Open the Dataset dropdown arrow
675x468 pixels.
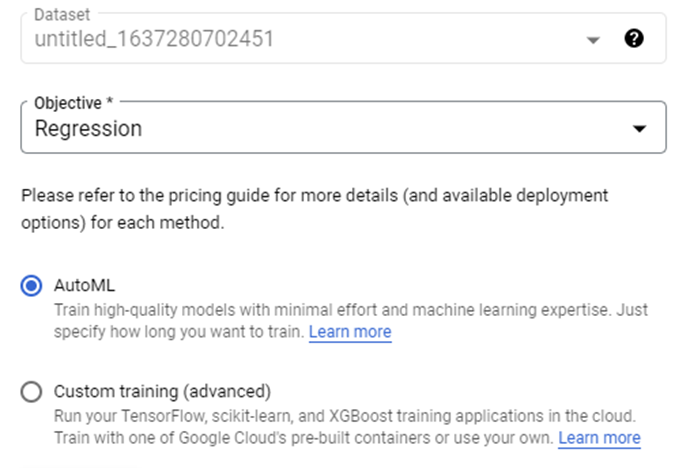click(x=593, y=40)
